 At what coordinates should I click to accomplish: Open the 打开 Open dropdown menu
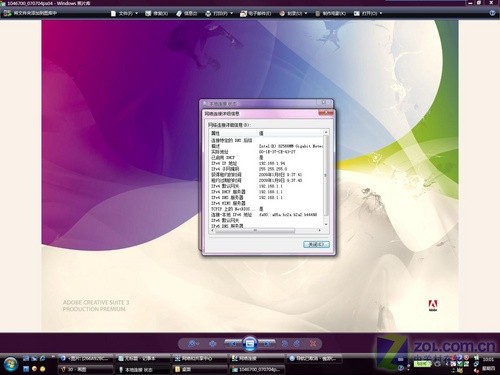(x=368, y=13)
